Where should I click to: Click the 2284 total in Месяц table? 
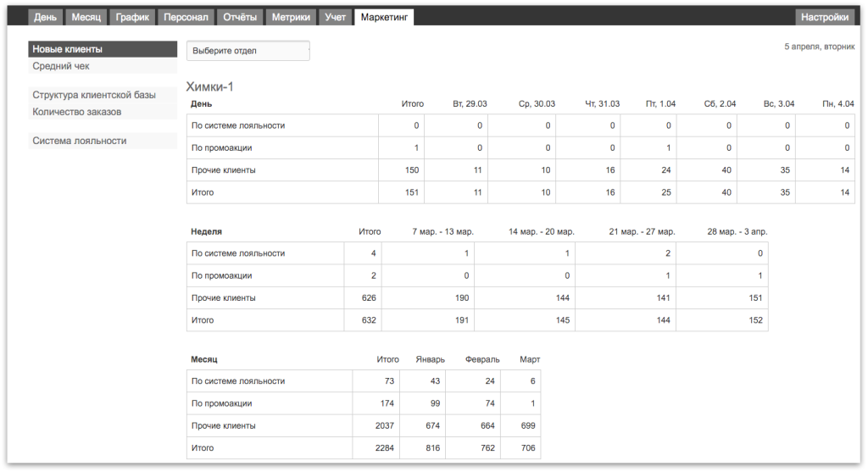point(385,447)
